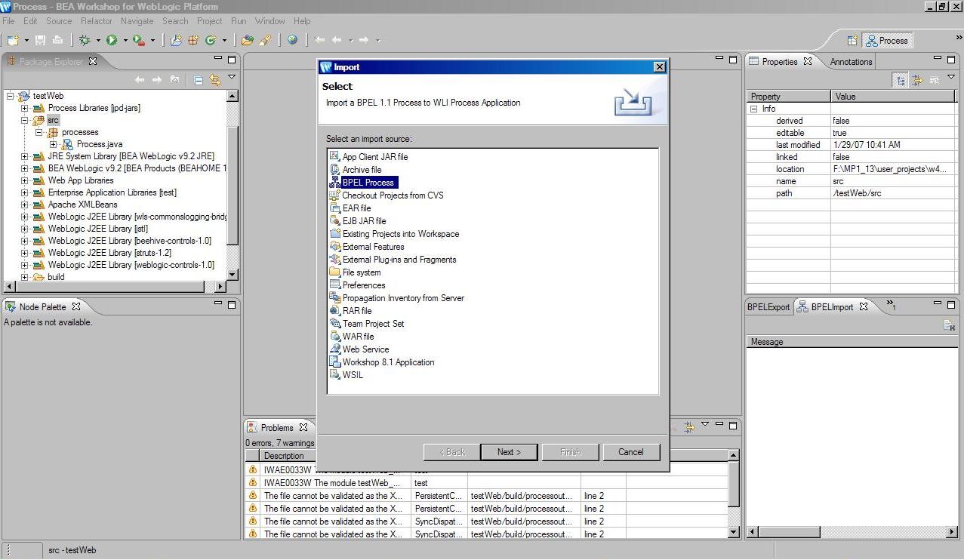Select App Client JAR file import source
964x560 pixels.
click(x=374, y=157)
